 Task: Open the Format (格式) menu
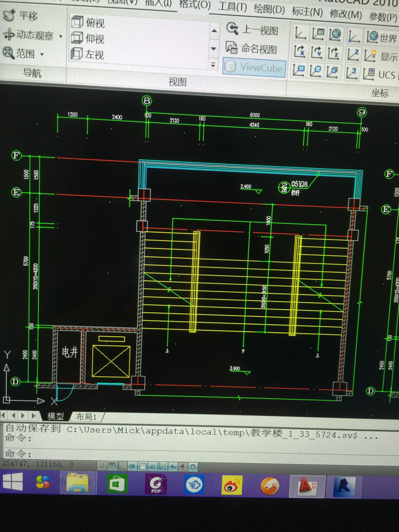pyautogui.click(x=195, y=5)
